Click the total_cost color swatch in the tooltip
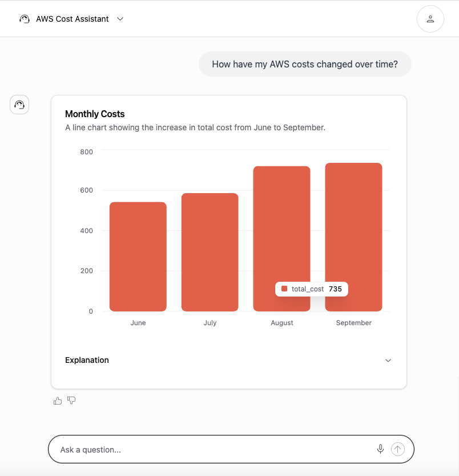 click(x=284, y=289)
